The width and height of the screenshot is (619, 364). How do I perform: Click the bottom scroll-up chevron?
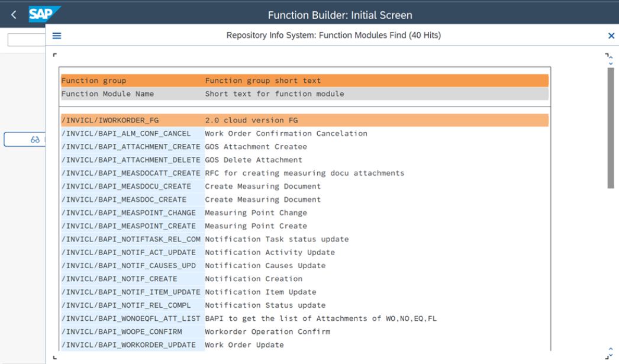[611, 349]
